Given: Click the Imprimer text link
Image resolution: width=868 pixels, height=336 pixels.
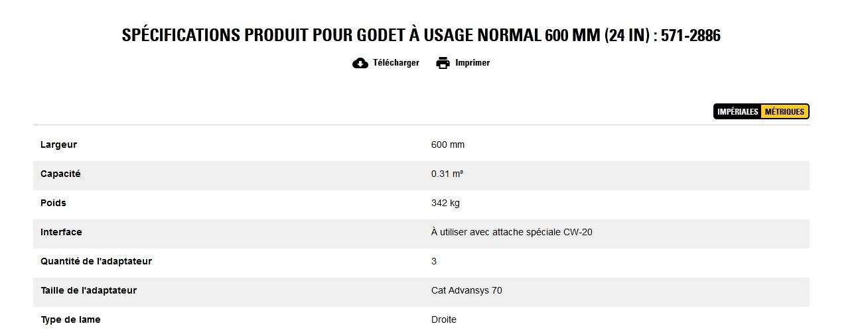Looking at the screenshot, I should (472, 63).
